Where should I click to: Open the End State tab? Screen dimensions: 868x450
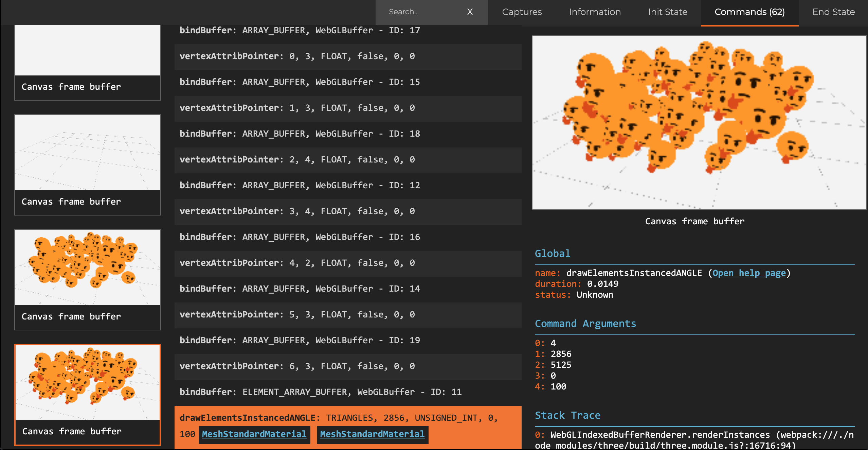(x=833, y=12)
